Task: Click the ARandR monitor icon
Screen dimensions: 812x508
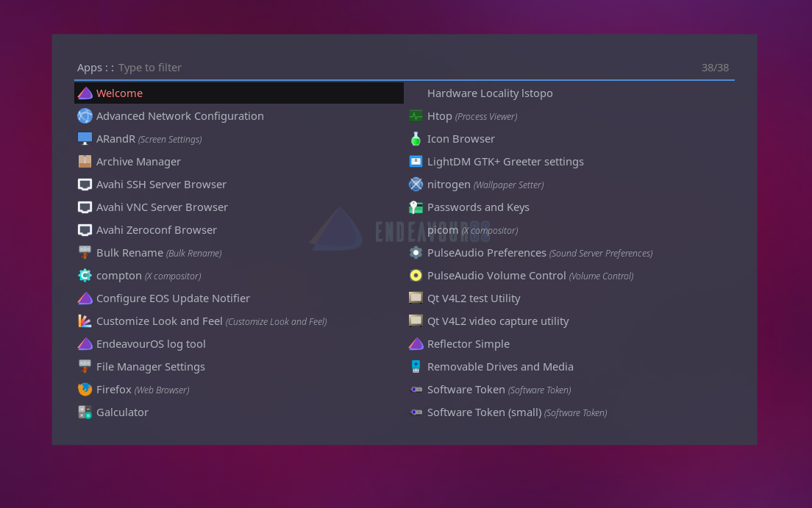Action: pyautogui.click(x=85, y=139)
